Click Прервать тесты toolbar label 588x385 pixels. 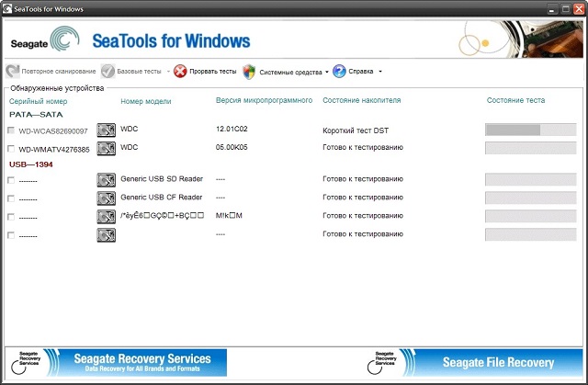(212, 72)
